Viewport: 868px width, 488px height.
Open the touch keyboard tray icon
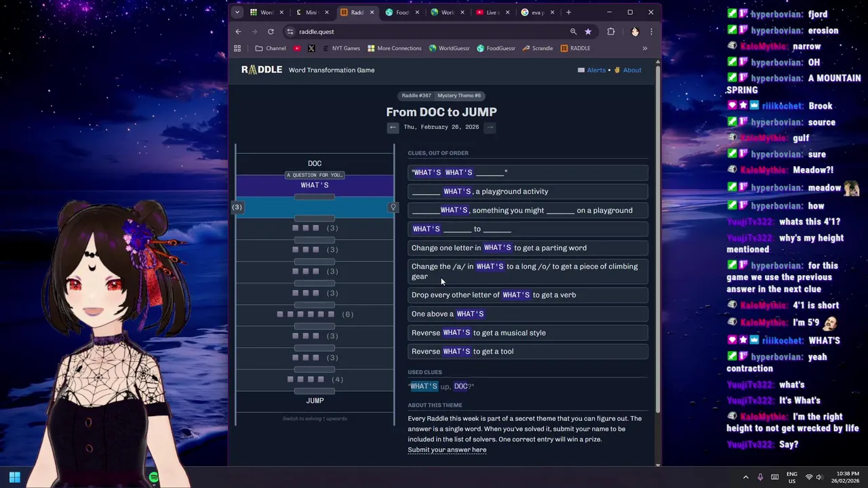coord(774,477)
